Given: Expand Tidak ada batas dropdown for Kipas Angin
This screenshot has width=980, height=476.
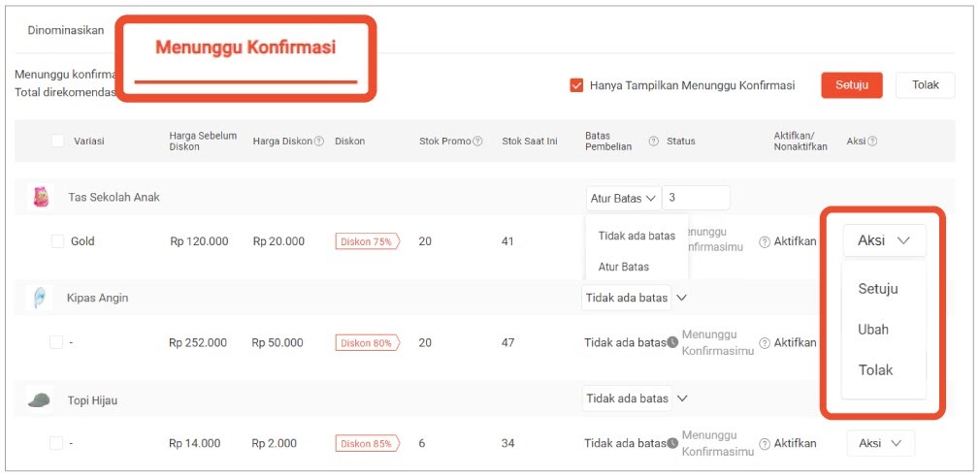Looking at the screenshot, I should pos(635,298).
